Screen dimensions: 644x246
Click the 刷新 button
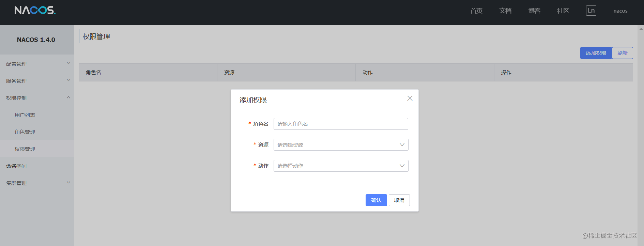pyautogui.click(x=623, y=53)
